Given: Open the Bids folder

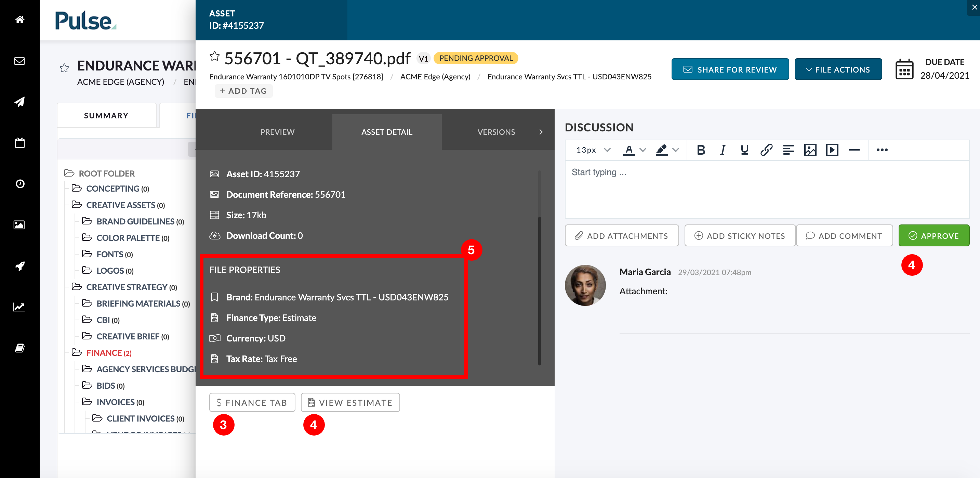Looking at the screenshot, I should (104, 386).
